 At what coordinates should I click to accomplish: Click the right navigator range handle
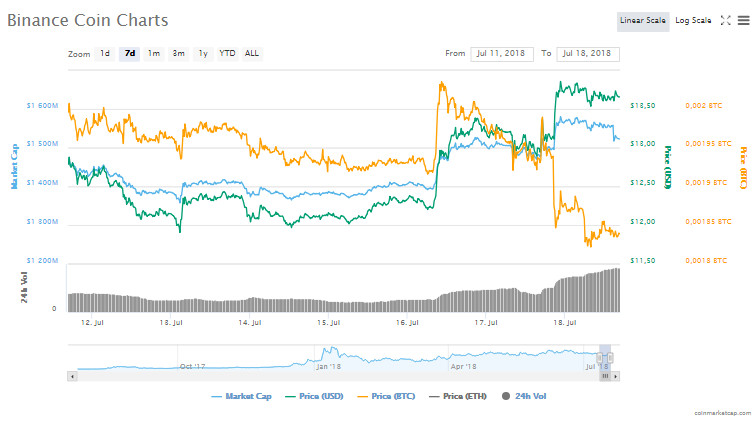(x=610, y=358)
